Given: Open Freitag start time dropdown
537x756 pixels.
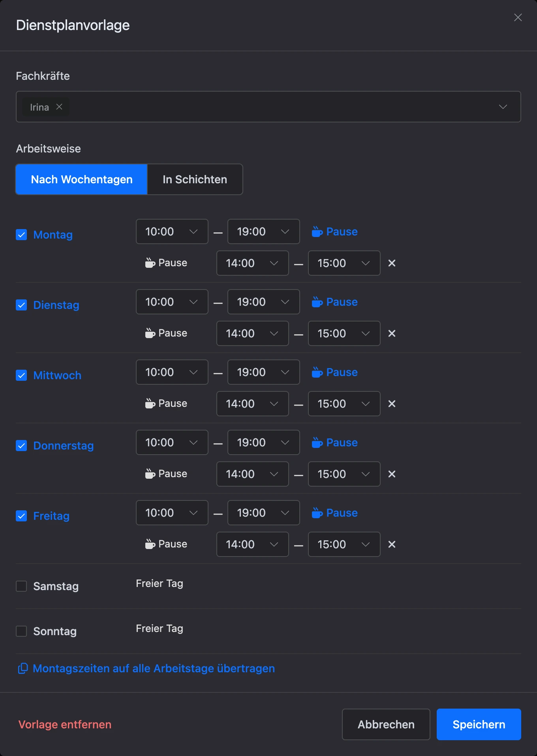Looking at the screenshot, I should click(x=172, y=513).
